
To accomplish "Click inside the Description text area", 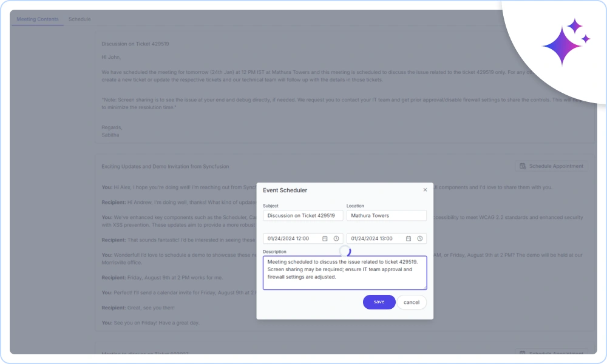I will click(344, 273).
